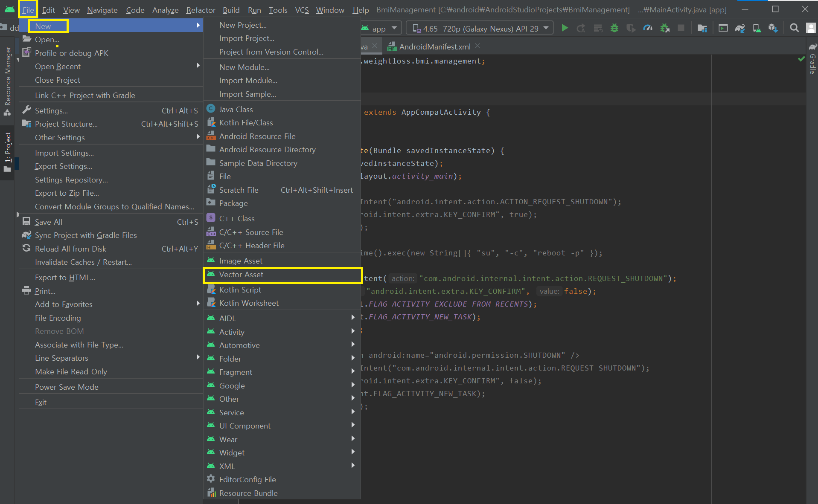818x504 pixels.
Task: Click Sync Project with Gradle elephant icon
Action: click(x=739, y=28)
